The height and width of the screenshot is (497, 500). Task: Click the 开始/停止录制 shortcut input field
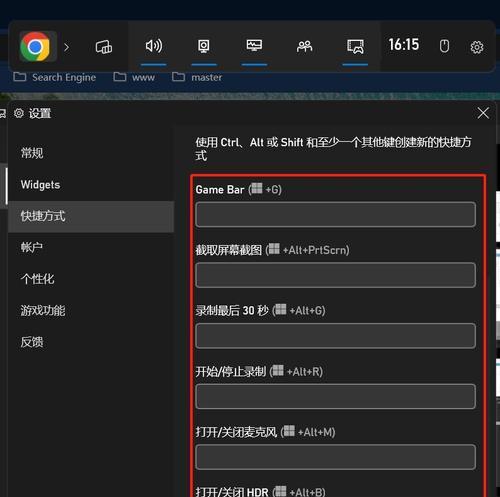[335, 396]
